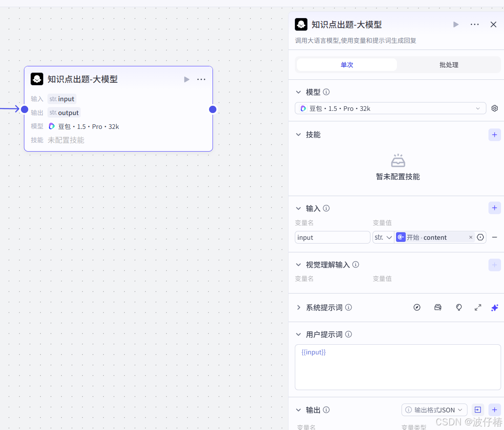This screenshot has height=430, width=504.
Task: Open the 豆包 1.5 Pro 32k model dropdown
Action: tap(391, 108)
